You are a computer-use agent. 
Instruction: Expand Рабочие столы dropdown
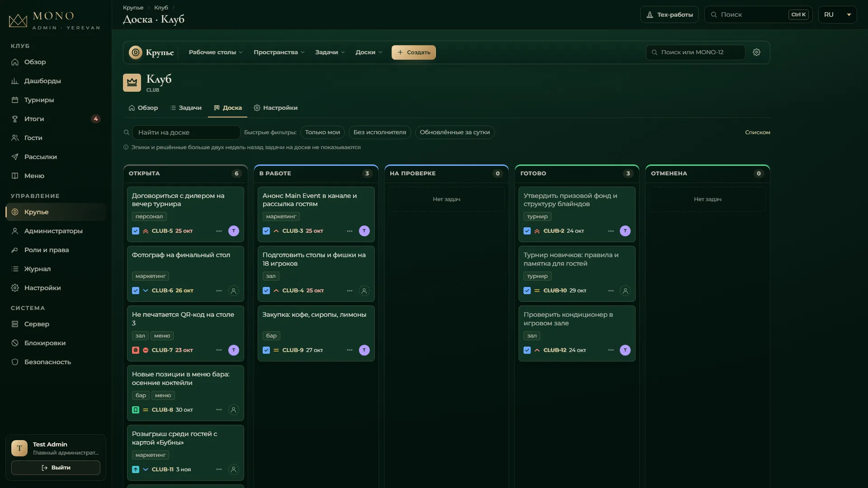click(x=216, y=52)
